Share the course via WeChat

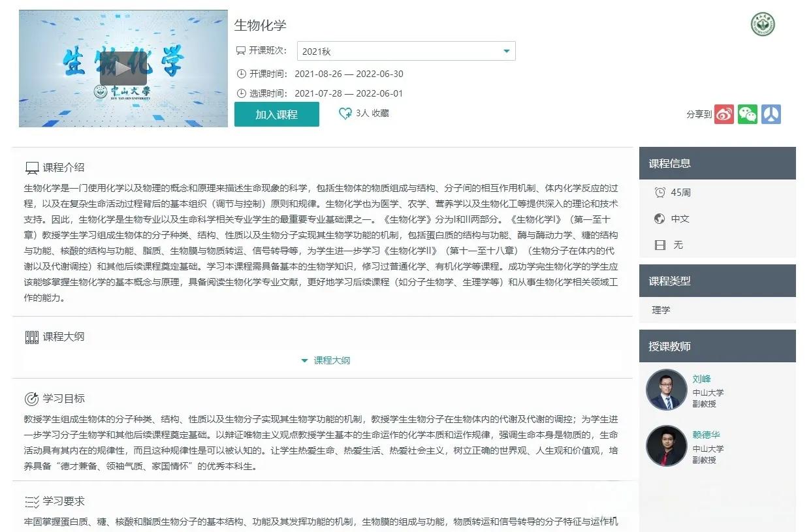pyautogui.click(x=747, y=114)
